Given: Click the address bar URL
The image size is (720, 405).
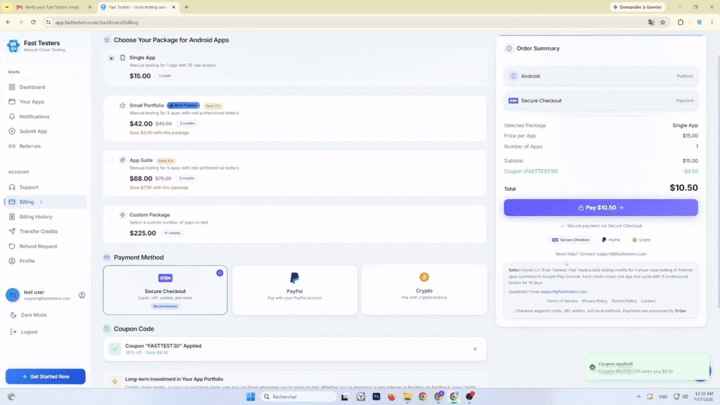Looking at the screenshot, I should click(96, 22).
